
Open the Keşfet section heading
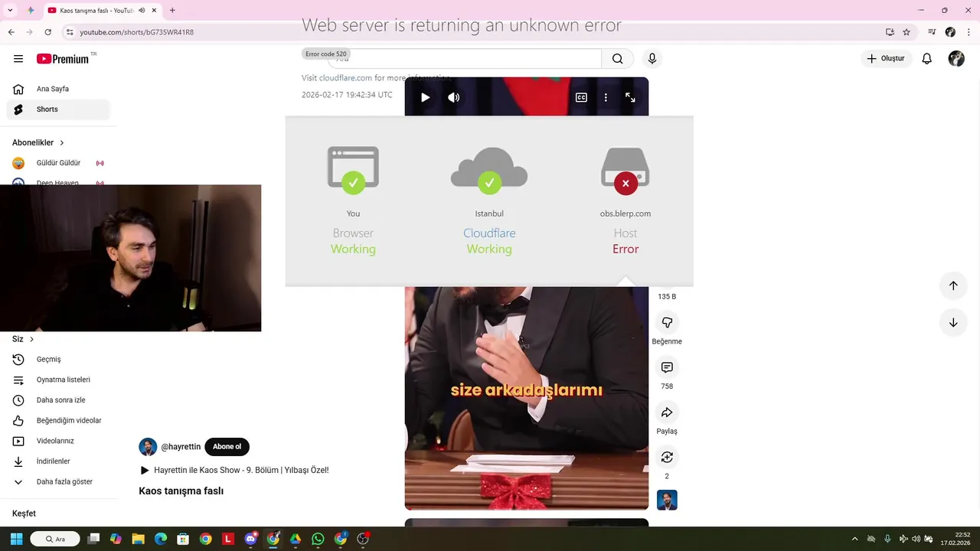point(24,514)
